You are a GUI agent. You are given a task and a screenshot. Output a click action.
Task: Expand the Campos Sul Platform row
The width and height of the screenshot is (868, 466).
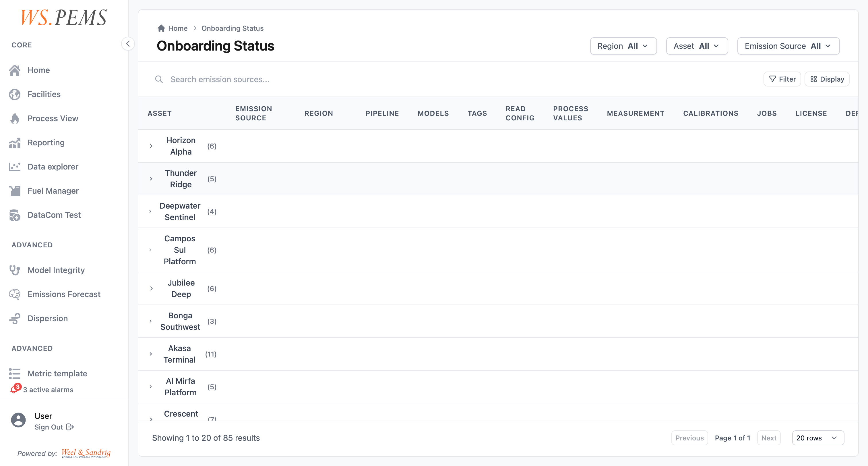click(x=150, y=250)
